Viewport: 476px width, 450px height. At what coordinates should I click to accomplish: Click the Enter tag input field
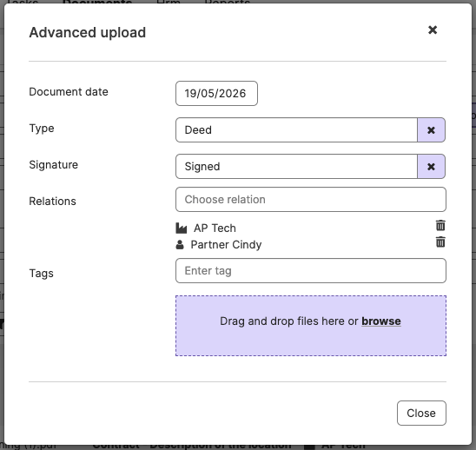point(311,271)
